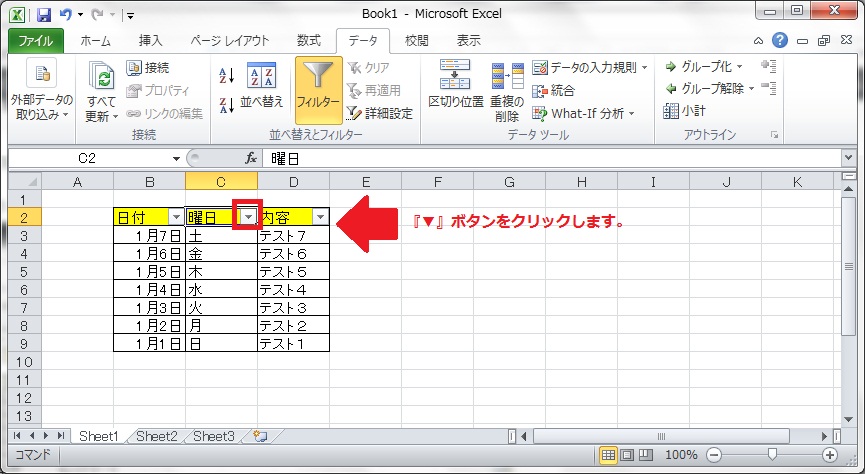Open the 内容 filter dropdown
Screen dimensions: 865x474
point(321,217)
